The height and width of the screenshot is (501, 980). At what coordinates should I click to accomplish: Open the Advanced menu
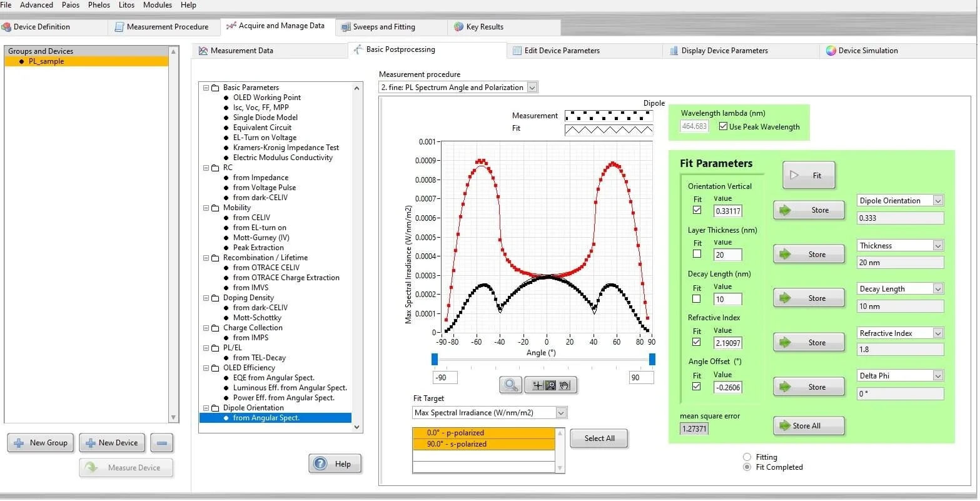point(36,5)
